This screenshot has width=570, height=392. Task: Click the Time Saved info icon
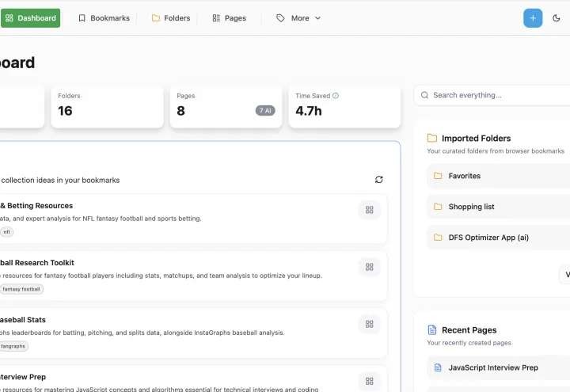[336, 96]
